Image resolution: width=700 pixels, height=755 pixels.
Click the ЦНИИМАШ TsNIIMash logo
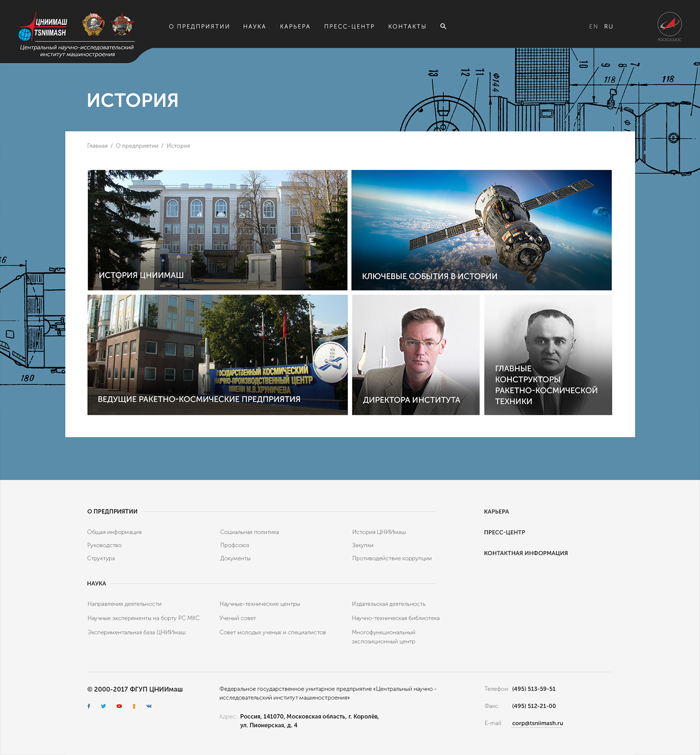tap(44, 27)
